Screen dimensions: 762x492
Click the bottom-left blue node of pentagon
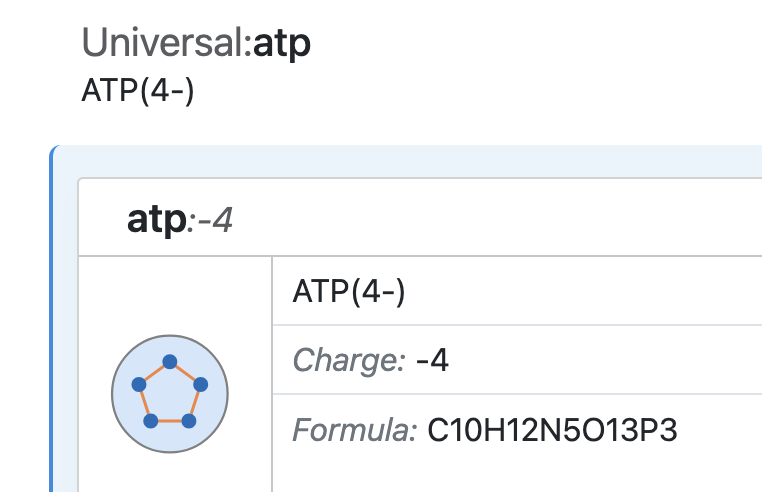pos(151,421)
